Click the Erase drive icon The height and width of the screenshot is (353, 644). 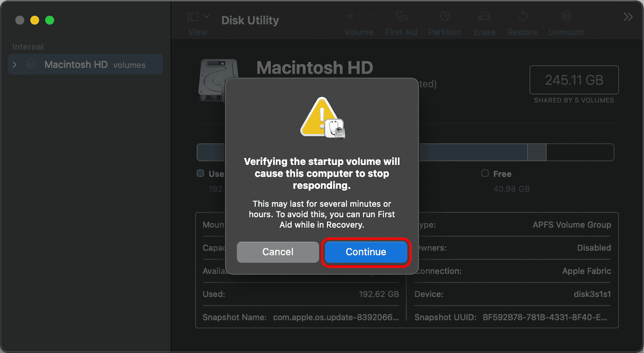[x=484, y=17]
